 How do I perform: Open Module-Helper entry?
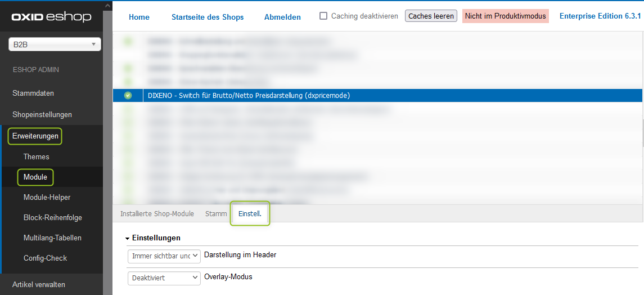coord(47,198)
